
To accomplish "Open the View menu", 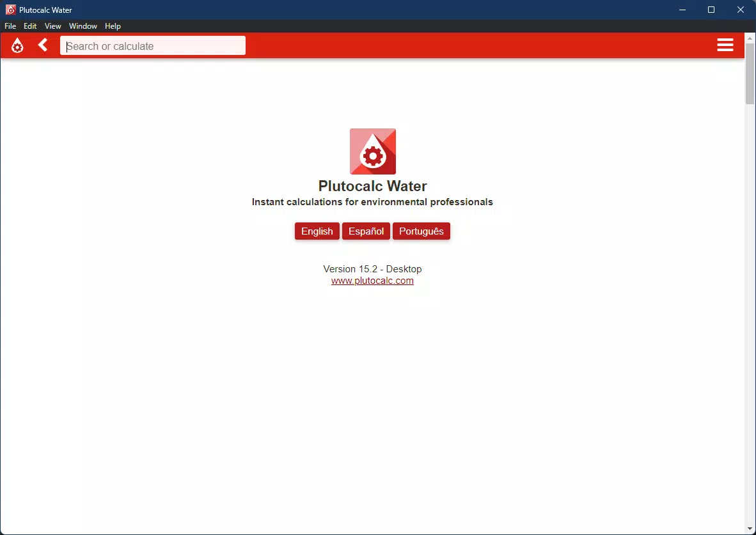I will coord(52,26).
